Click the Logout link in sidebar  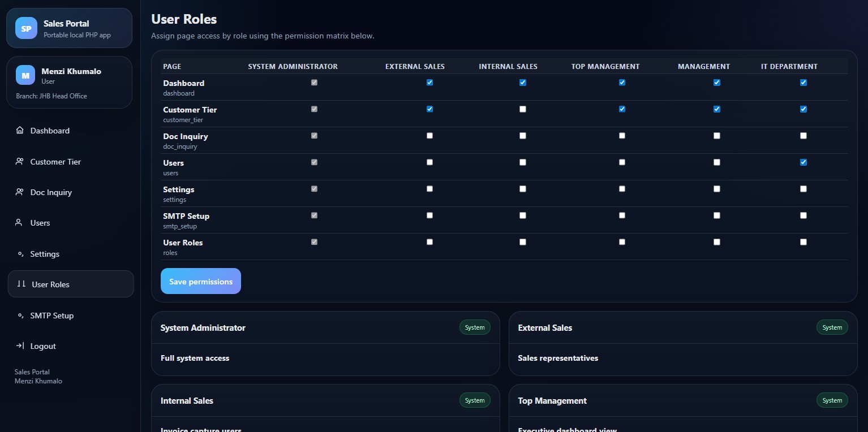pyautogui.click(x=71, y=346)
